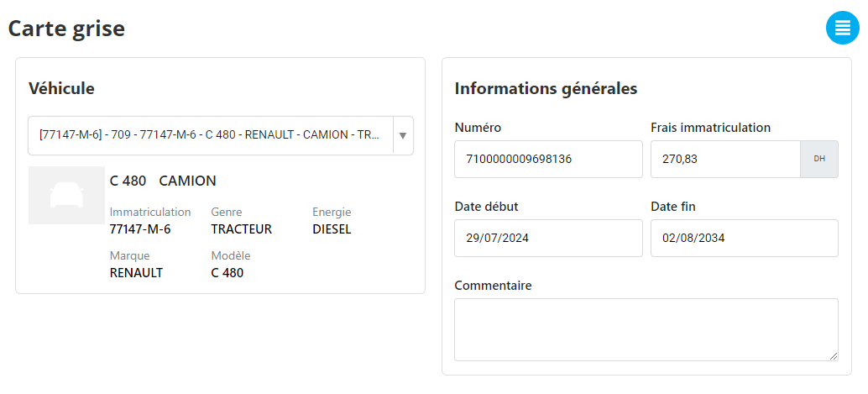The height and width of the screenshot is (394, 868).
Task: Open the blue list menu button
Action: click(x=842, y=28)
